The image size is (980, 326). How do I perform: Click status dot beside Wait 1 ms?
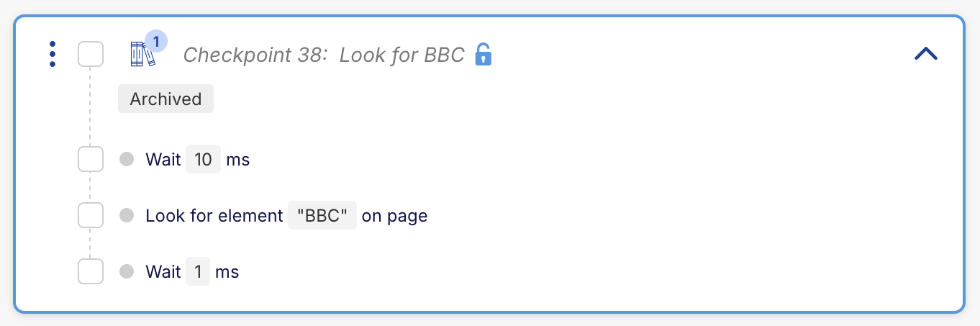coord(127,271)
